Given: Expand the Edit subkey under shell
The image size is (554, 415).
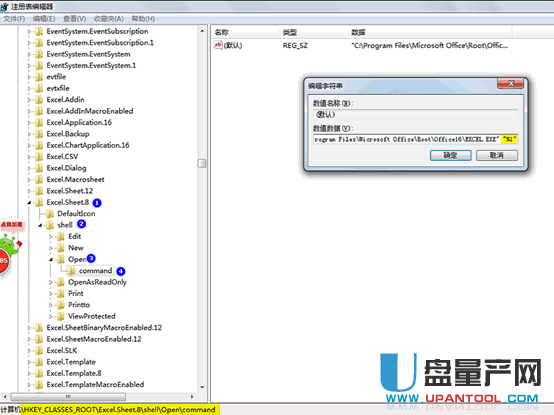Looking at the screenshot, I should (x=51, y=237).
